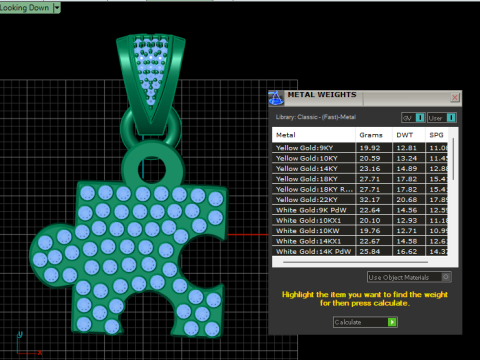Select the White Gold:14K PdW row

[360, 251]
